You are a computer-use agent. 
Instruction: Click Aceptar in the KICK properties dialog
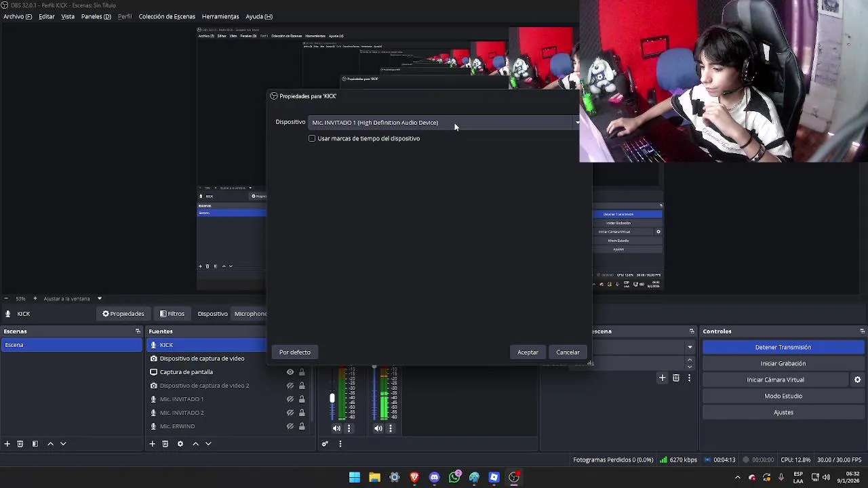tap(528, 352)
